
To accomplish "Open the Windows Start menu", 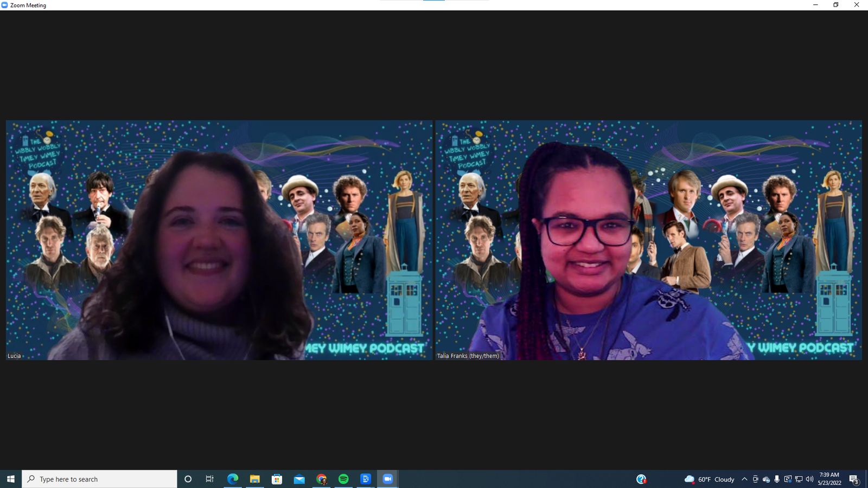I will pyautogui.click(x=11, y=479).
